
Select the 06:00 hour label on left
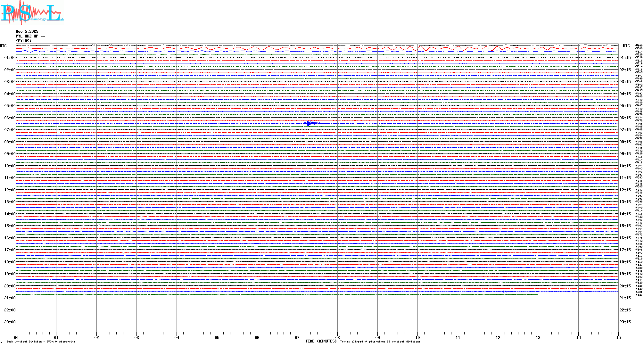[10, 118]
